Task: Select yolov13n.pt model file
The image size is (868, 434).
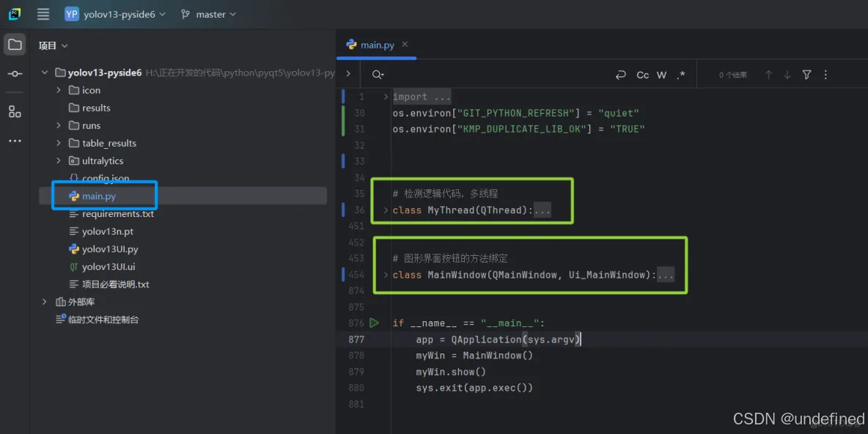Action: pos(107,232)
